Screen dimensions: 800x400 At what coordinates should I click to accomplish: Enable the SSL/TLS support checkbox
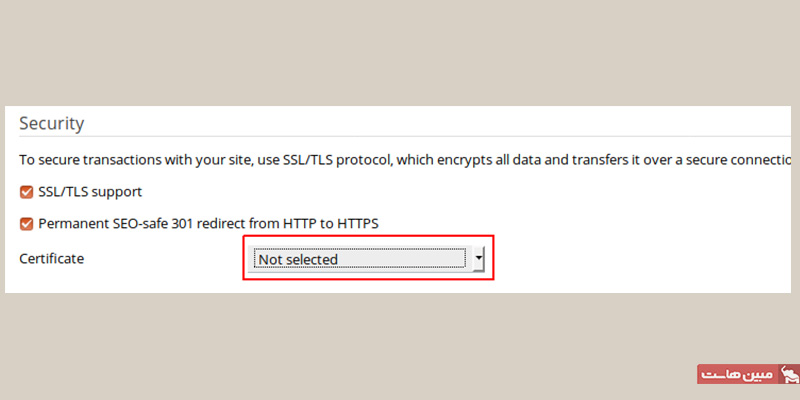click(x=26, y=191)
